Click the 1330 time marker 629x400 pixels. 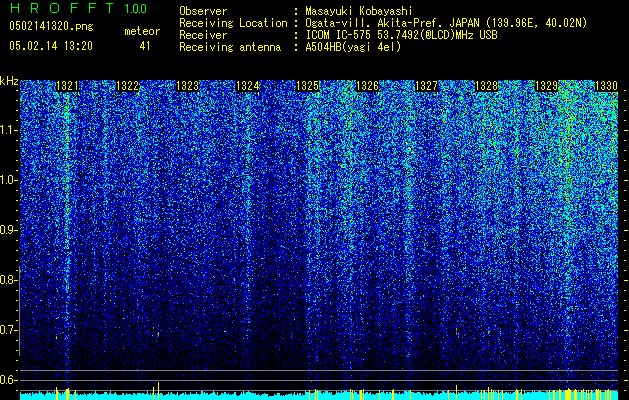click(606, 86)
